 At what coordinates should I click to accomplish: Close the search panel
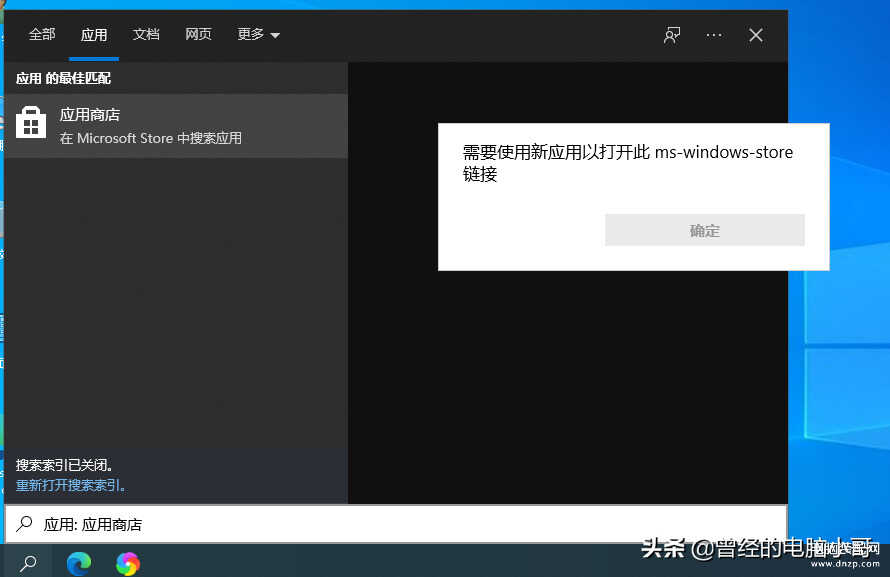coord(755,35)
